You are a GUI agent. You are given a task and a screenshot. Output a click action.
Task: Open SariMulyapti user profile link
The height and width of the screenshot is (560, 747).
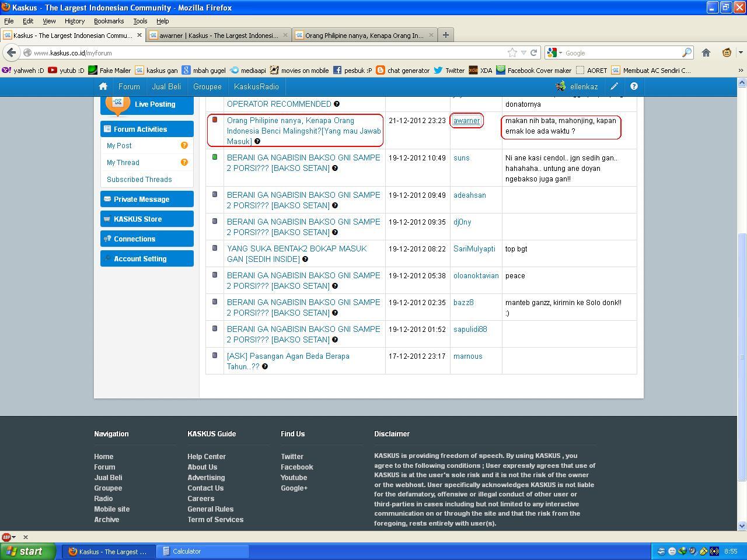[474, 249]
